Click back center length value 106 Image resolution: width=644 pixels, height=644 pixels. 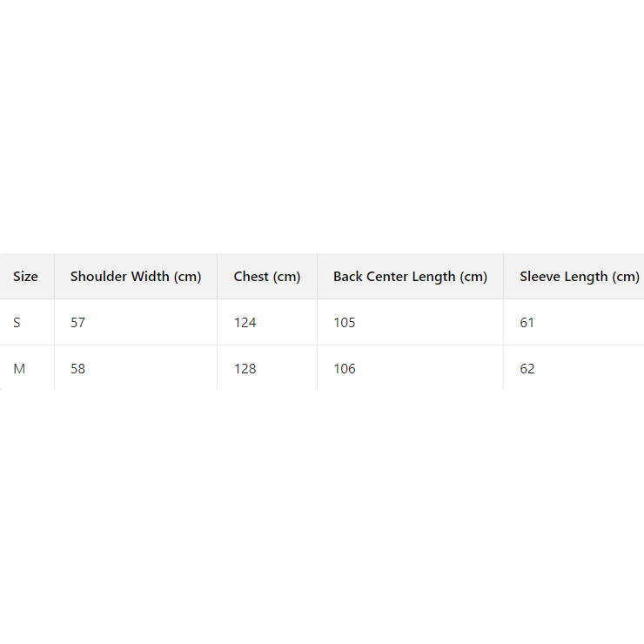345,369
